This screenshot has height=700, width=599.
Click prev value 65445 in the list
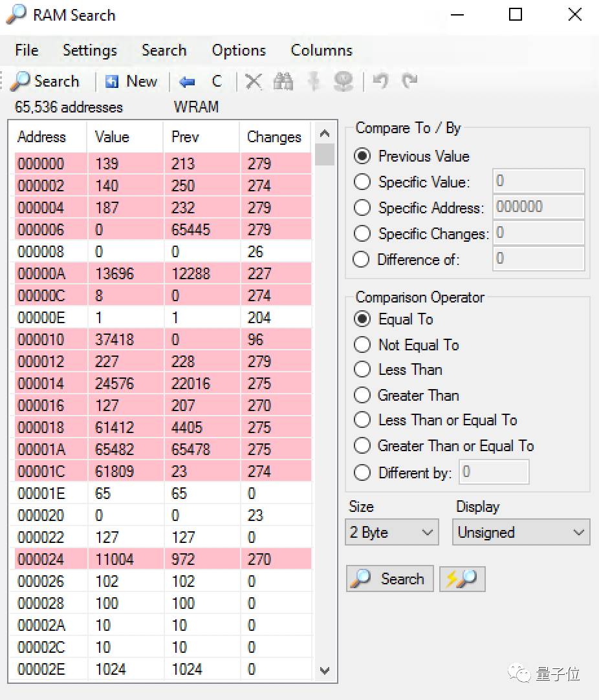pyautogui.click(x=191, y=229)
